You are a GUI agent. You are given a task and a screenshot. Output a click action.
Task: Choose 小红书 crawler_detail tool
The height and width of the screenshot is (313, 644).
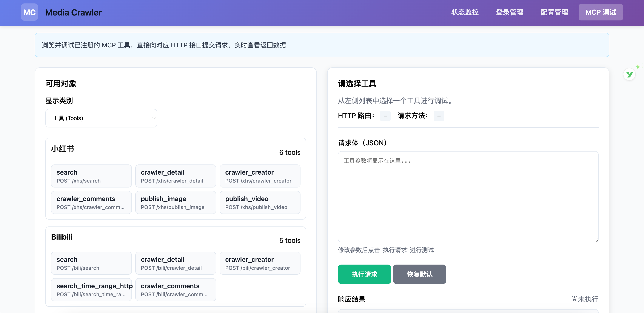(176, 176)
